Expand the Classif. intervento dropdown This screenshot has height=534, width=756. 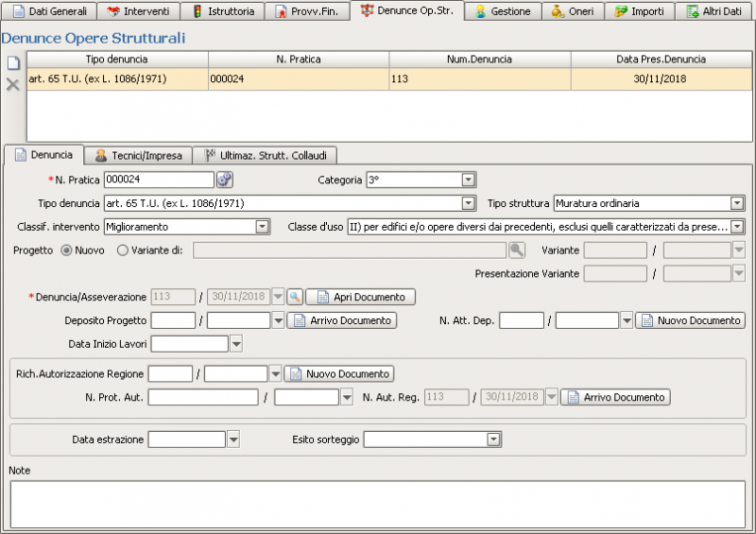[263, 227]
